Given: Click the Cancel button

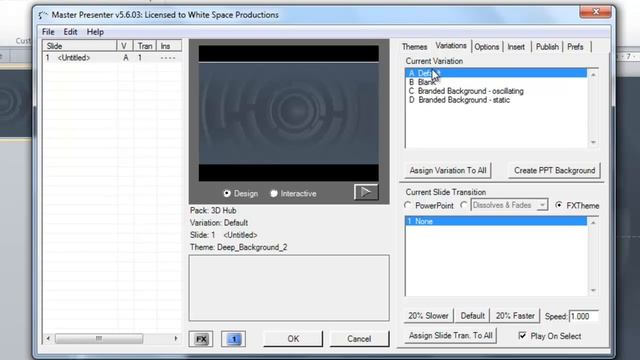Looking at the screenshot, I should tap(359, 339).
